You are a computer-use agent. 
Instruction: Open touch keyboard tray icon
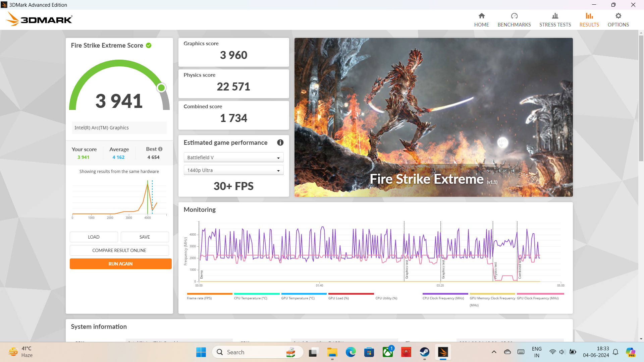click(x=521, y=352)
